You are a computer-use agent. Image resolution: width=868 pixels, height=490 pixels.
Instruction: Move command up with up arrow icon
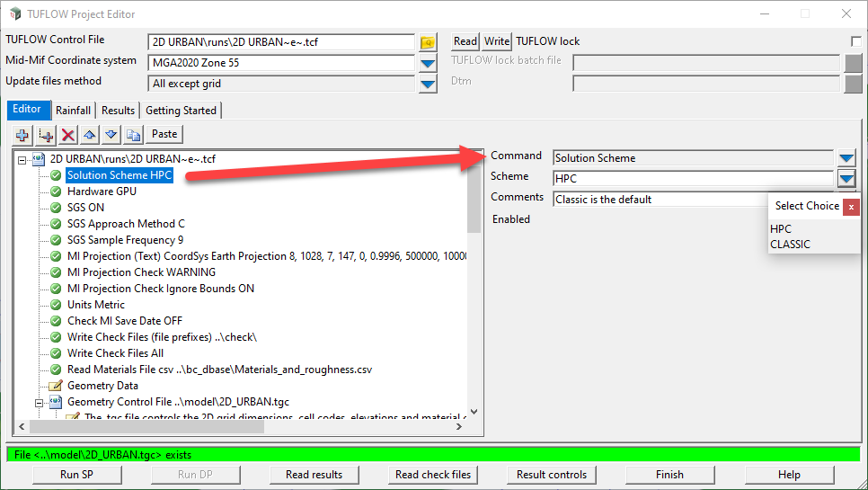coord(90,135)
